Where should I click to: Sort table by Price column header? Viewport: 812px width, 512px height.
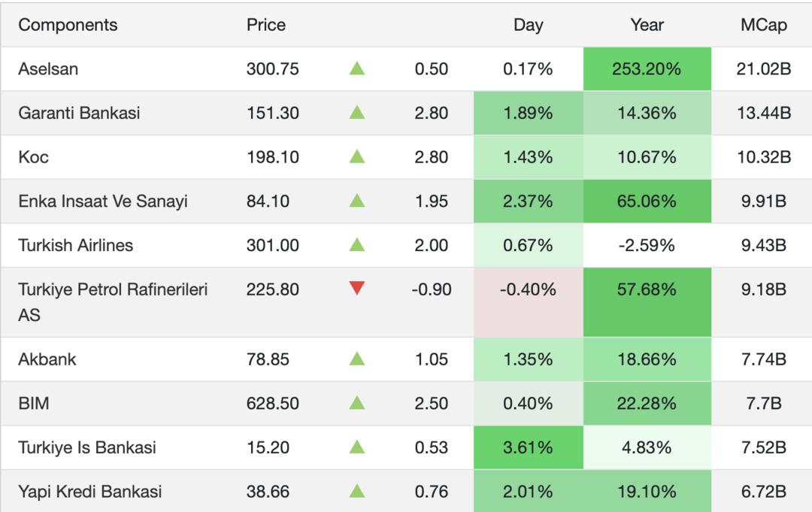266,25
